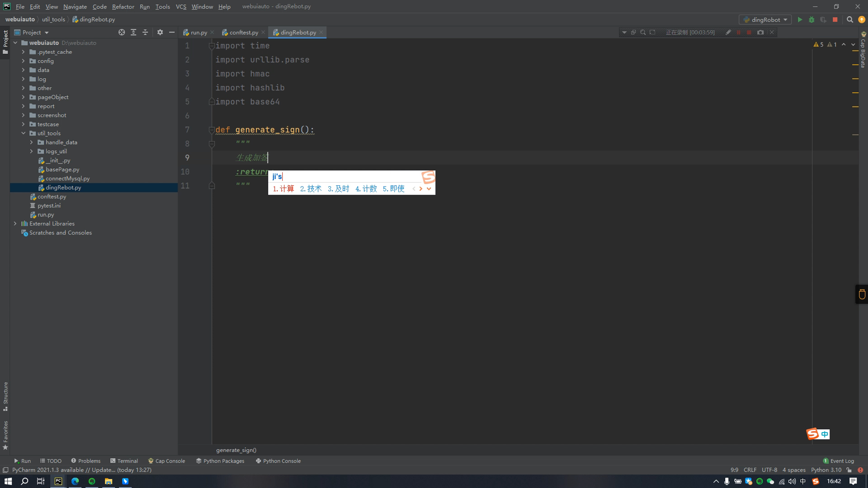Expand the config folder
868x488 pixels.
pos(23,61)
